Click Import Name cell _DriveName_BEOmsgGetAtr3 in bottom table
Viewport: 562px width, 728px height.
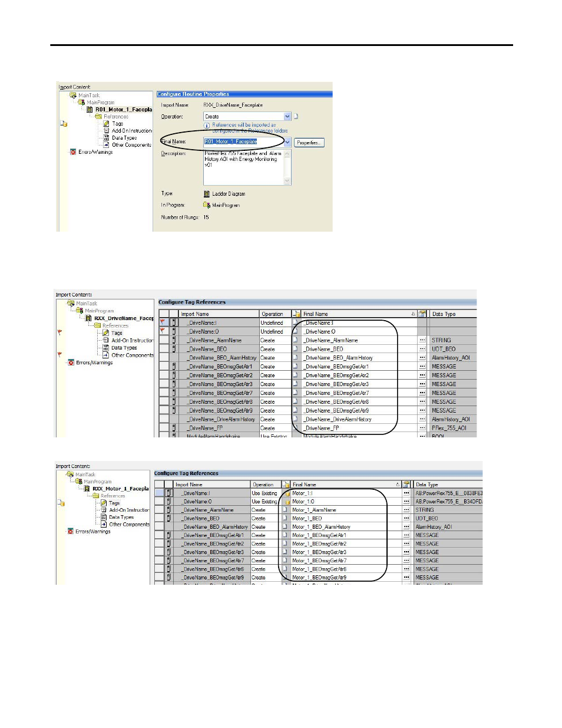212,552
